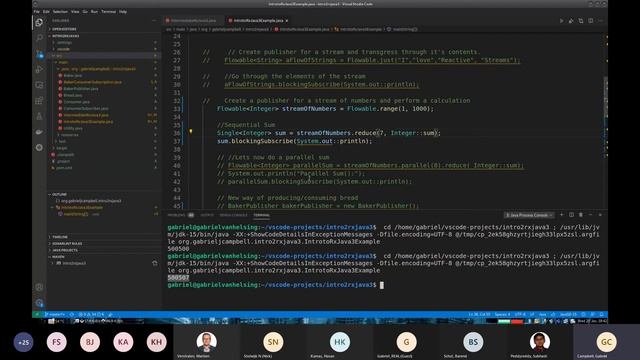Split the editor to the right
Screen dimensions: 640x360
591,21
